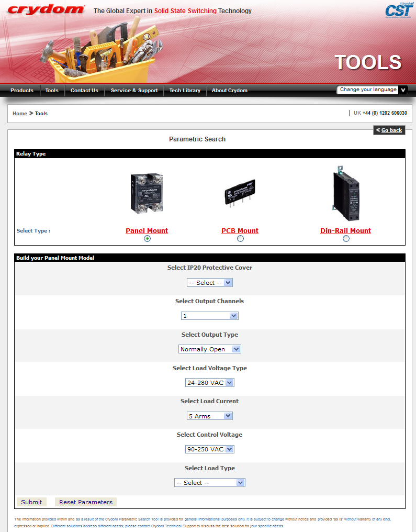Open the Output Channels dropdown

coord(209,316)
